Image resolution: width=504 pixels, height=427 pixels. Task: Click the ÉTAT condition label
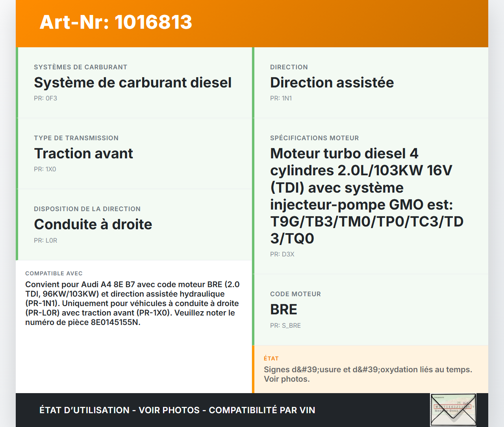tap(271, 358)
